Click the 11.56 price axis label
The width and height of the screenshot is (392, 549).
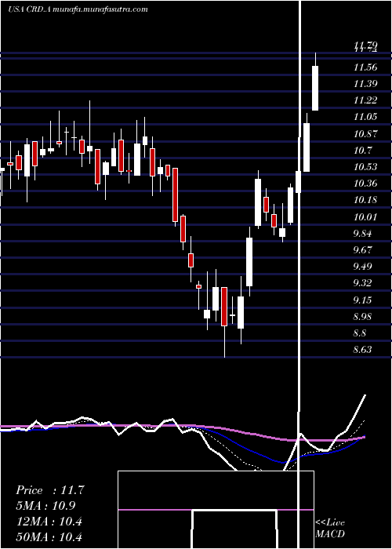[365, 67]
